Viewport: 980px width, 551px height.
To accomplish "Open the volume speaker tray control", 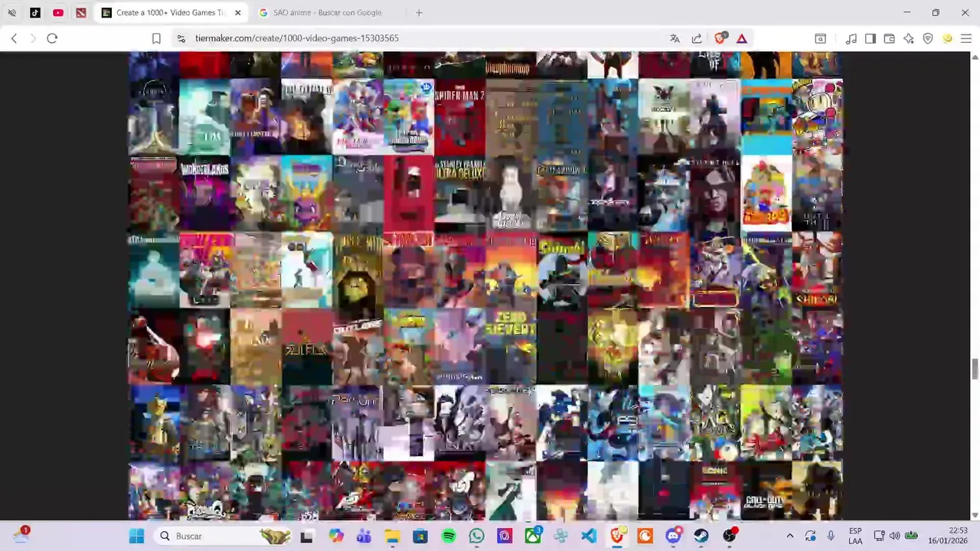I will point(895,536).
